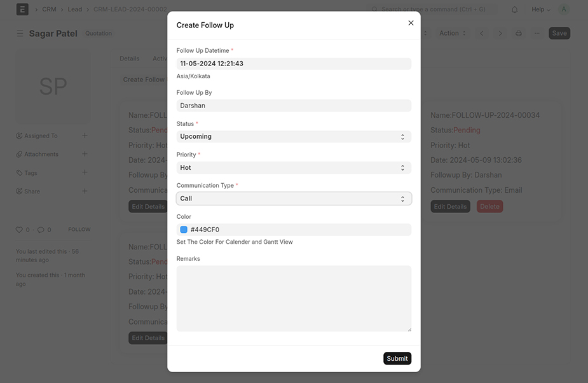Submit the follow up form
The width and height of the screenshot is (588, 383).
coord(397,358)
